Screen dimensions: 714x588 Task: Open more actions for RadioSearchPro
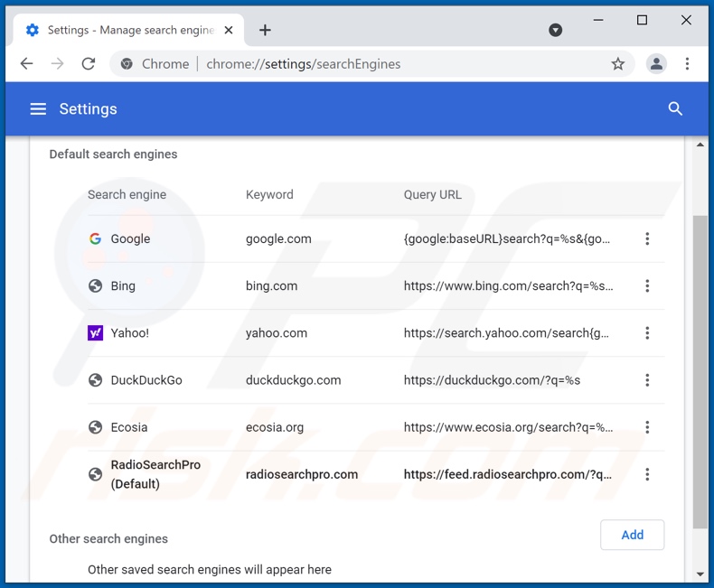(x=647, y=474)
